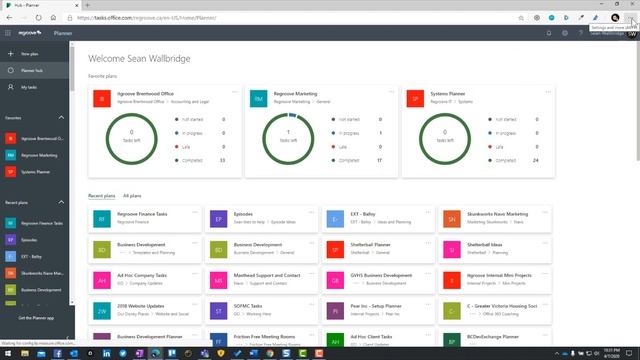This screenshot has height=360, width=640.
Task: Bookmark this page with the star icon
Action: click(521, 18)
